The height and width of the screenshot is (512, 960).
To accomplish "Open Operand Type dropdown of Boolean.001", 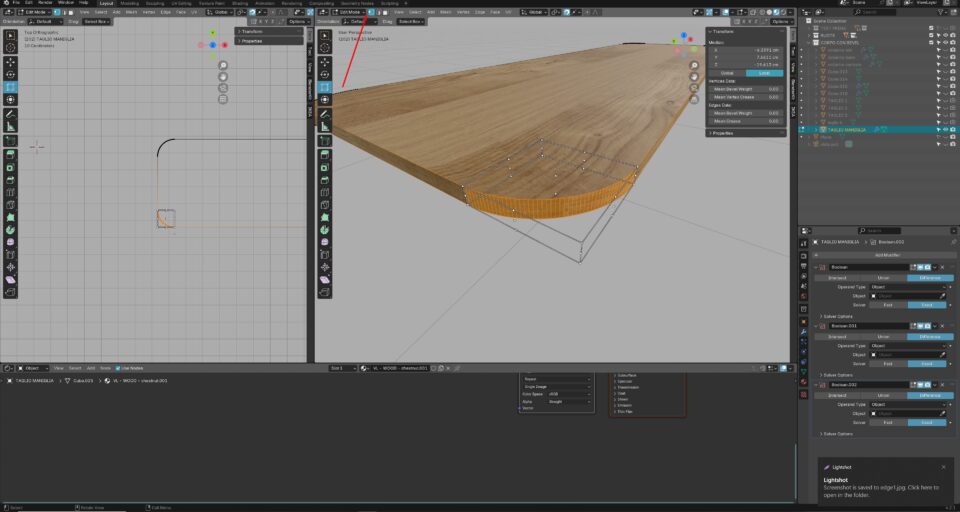I will [x=908, y=345].
